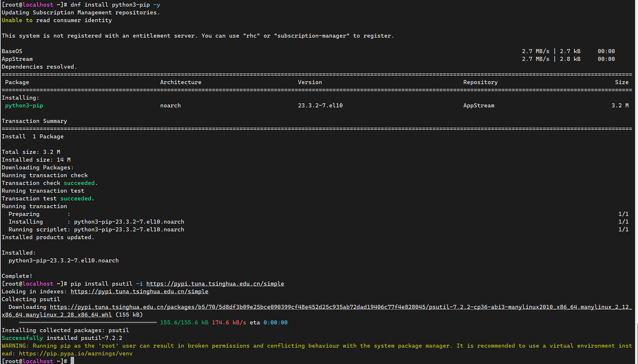Click the yellow 'Unable to' warning text
The height and width of the screenshot is (364, 638).
(17, 20)
